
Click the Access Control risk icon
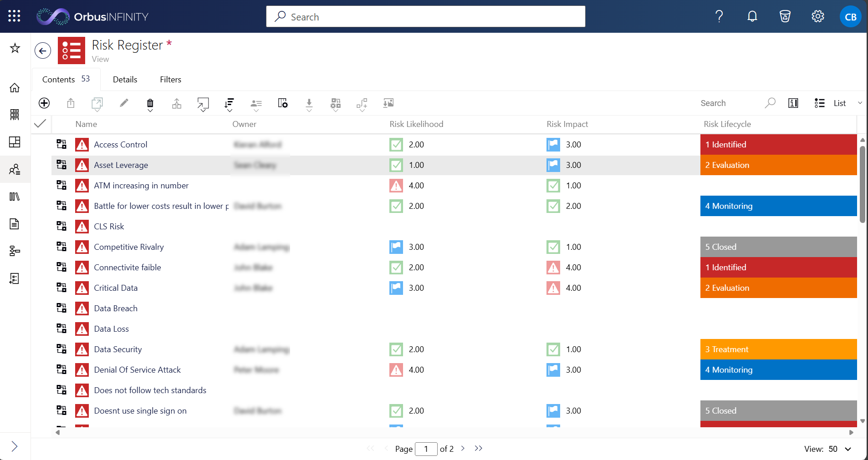pyautogui.click(x=82, y=145)
